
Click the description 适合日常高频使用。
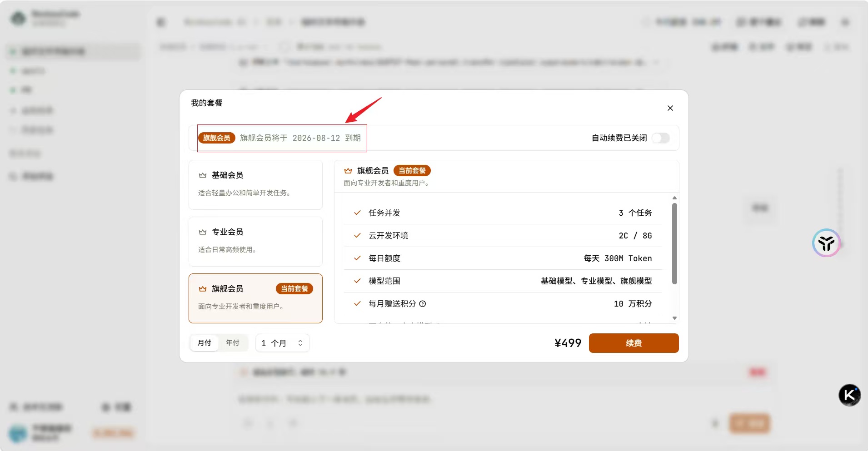pos(227,250)
